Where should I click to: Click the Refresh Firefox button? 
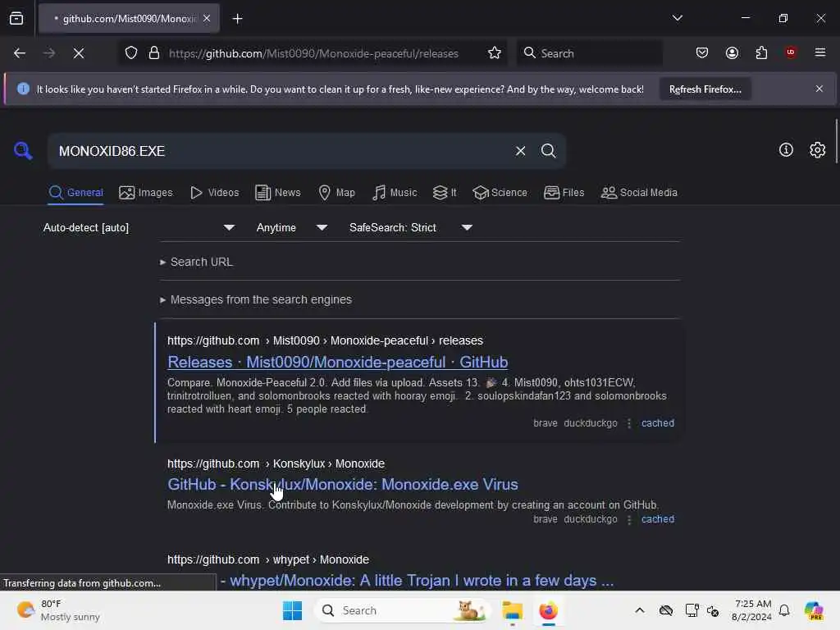click(705, 89)
